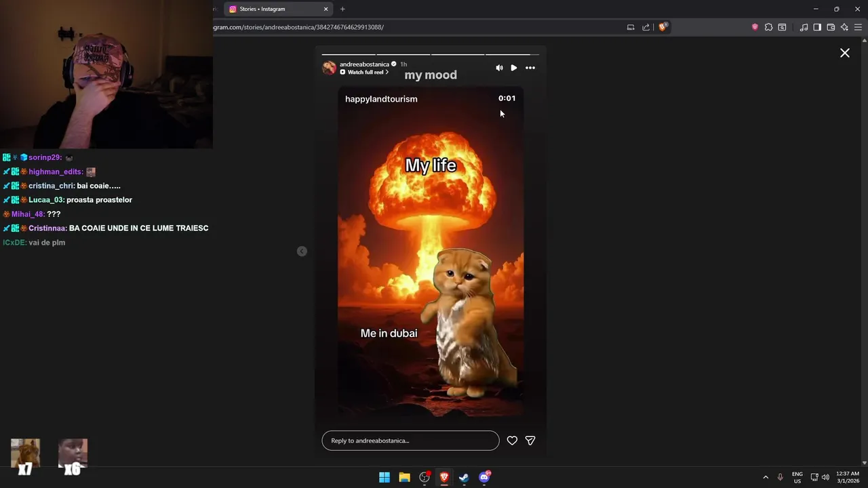Click chat username sorinp29
The height and width of the screenshot is (488, 868).
click(45, 157)
